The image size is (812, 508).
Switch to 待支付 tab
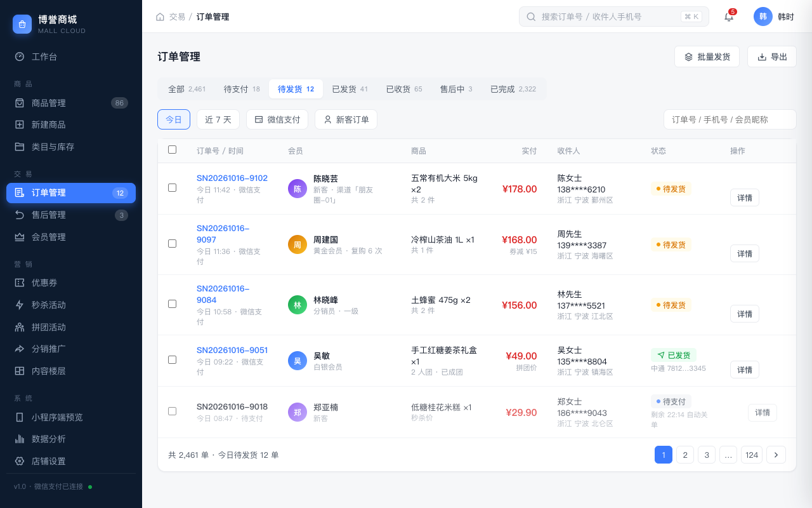click(x=242, y=89)
